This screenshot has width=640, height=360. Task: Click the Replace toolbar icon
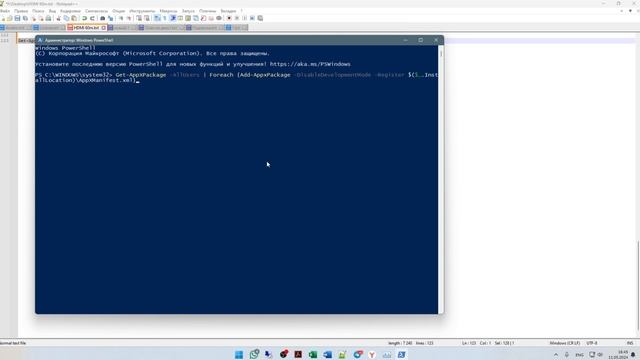pyautogui.click(x=111, y=18)
